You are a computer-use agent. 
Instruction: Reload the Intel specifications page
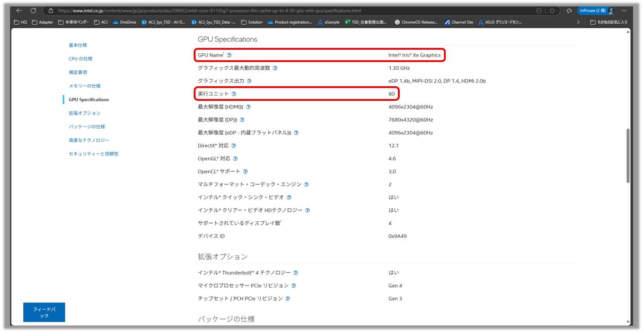click(33, 10)
